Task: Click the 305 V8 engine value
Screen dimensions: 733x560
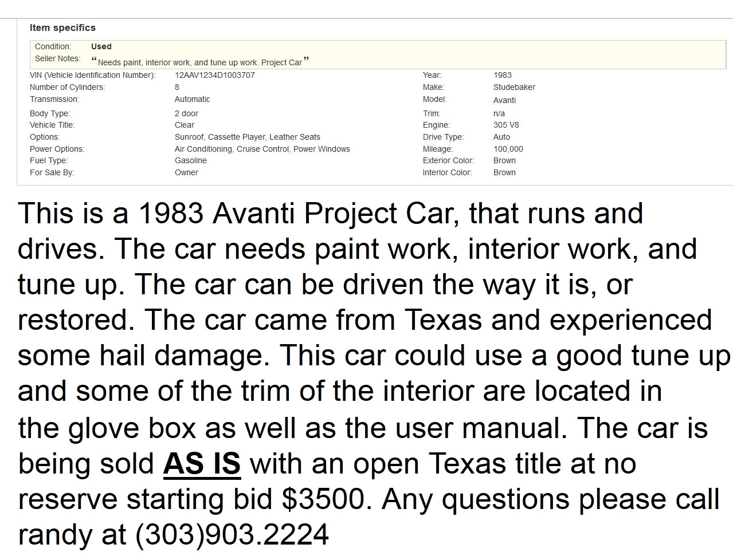Action: [x=506, y=125]
